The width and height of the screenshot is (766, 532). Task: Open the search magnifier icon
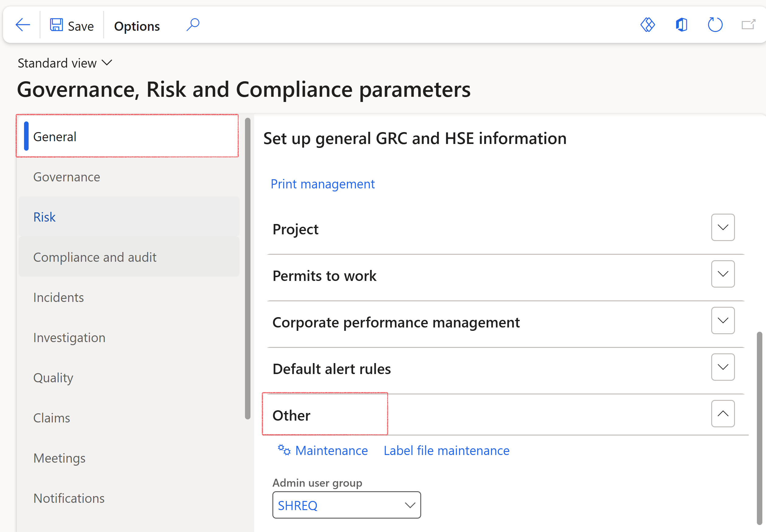coord(193,25)
